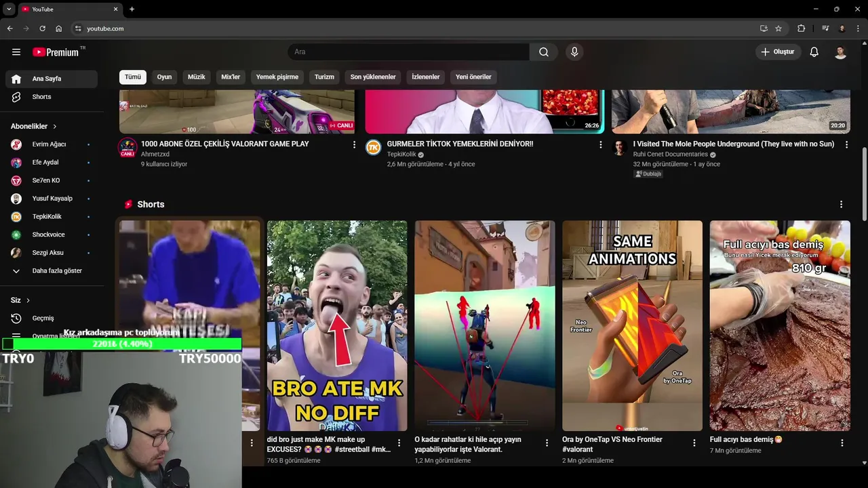
Task: Open Se7en KO subscription
Action: coord(52,180)
